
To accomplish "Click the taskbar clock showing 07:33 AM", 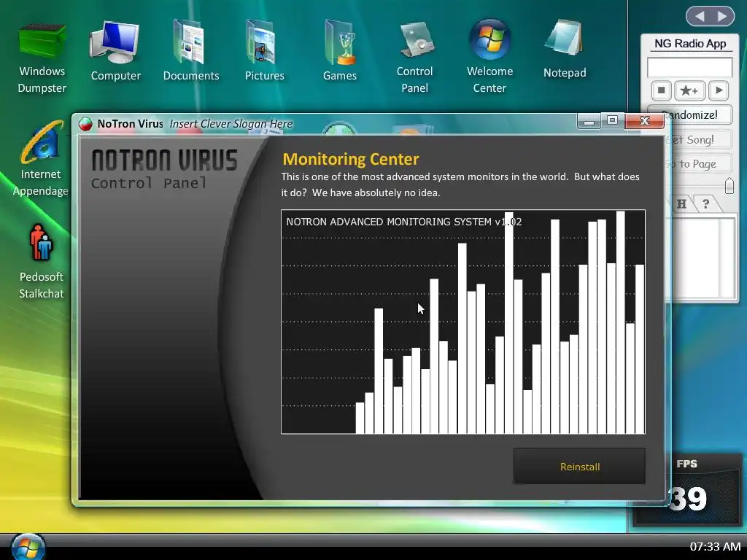I will (715, 547).
